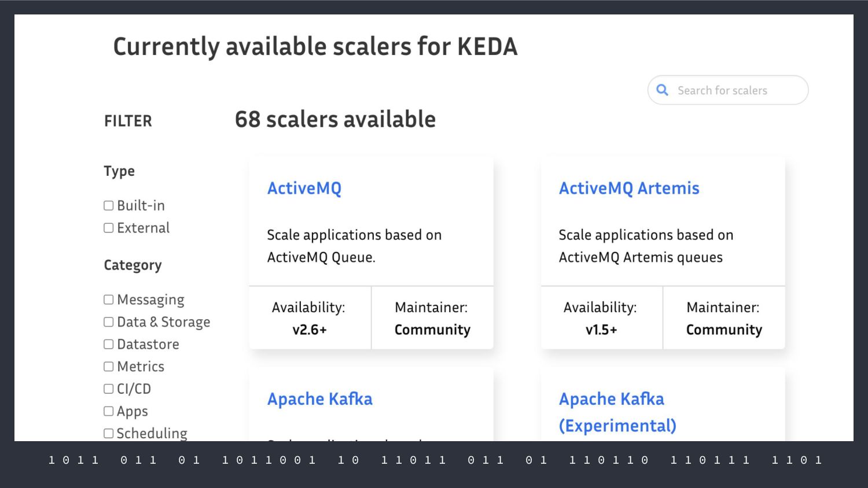
Task: Check the Scheduling category filter
Action: tap(109, 433)
